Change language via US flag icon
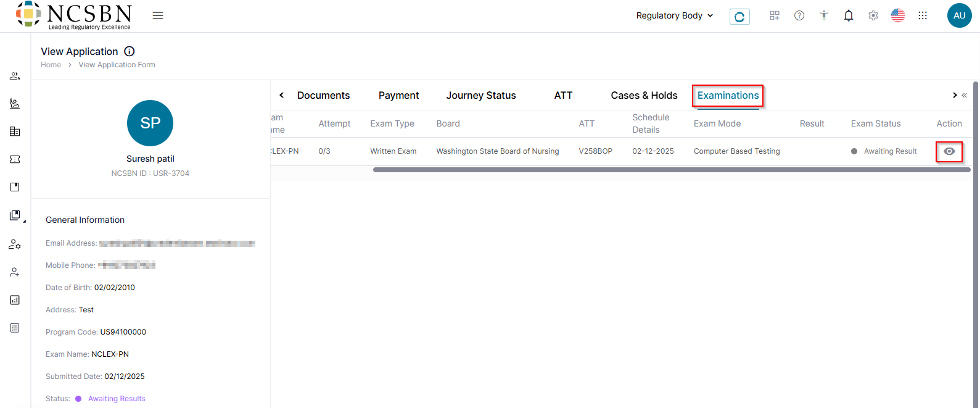This screenshot has height=408, width=980. [x=898, y=15]
